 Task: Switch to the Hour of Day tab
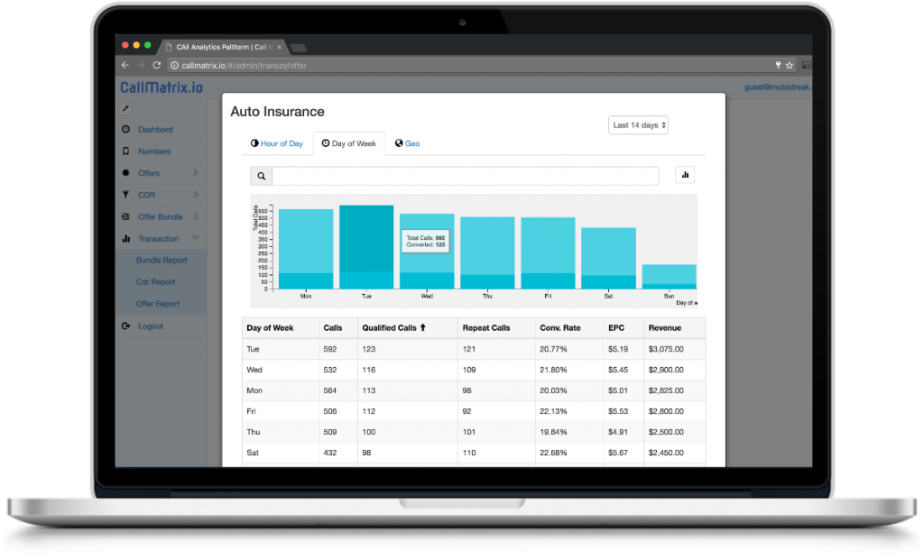tap(276, 142)
